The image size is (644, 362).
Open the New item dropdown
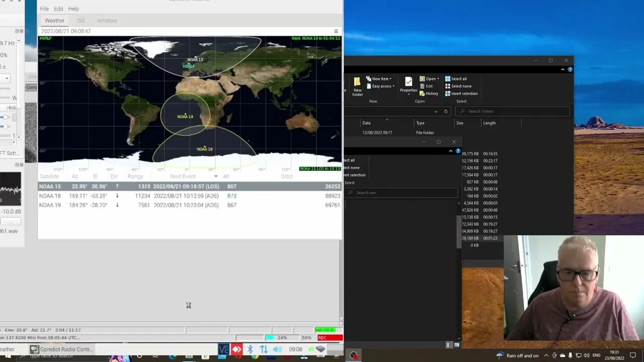coord(380,79)
